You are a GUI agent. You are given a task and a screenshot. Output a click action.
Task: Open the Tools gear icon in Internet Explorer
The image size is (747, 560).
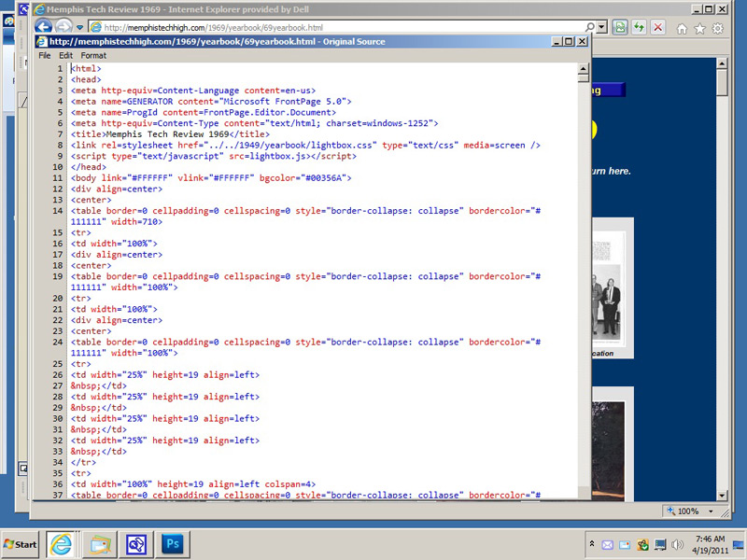[717, 29]
